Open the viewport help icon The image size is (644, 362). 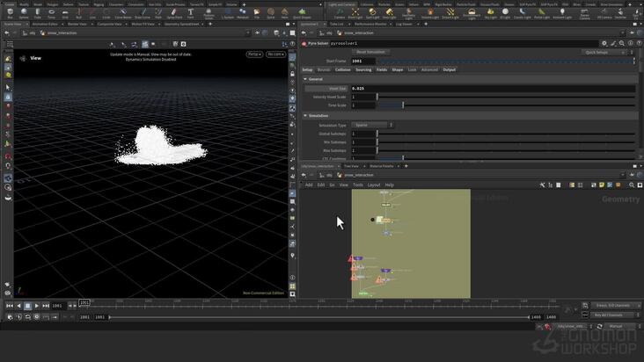[292, 44]
